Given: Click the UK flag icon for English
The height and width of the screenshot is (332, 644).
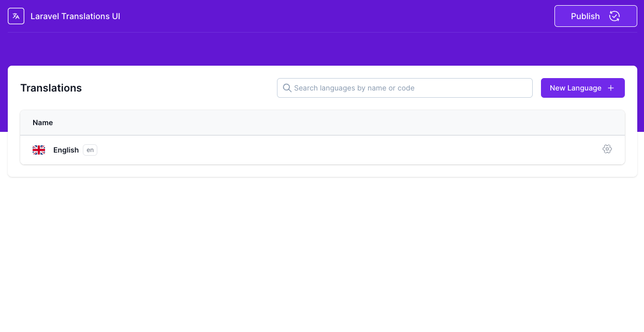Looking at the screenshot, I should 39,150.
